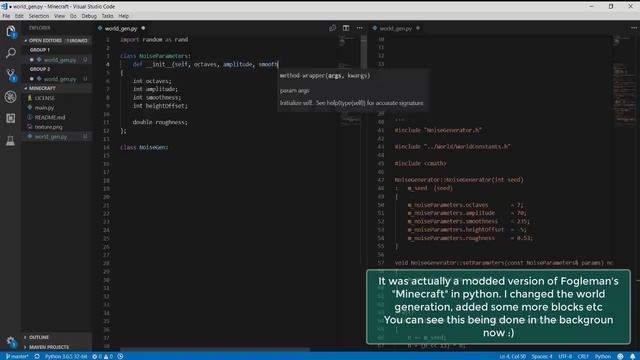This screenshot has width=640, height=360.
Task: Click the Split Editor icon
Action: click(346, 28)
